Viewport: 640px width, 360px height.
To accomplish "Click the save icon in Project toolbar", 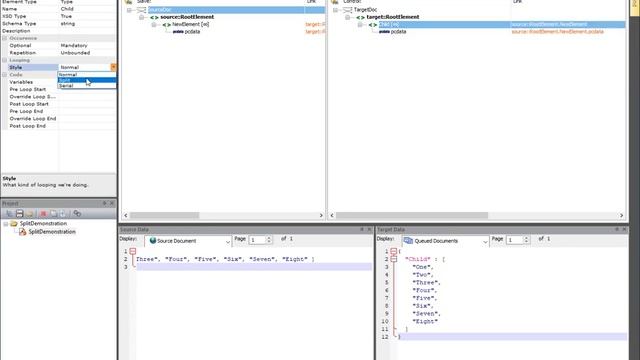I will click(19, 213).
